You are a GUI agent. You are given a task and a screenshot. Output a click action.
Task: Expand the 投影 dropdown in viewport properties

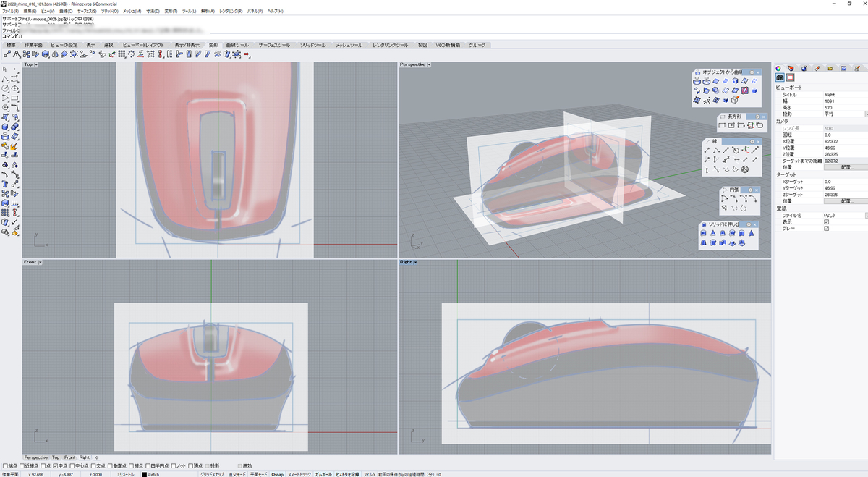pyautogui.click(x=866, y=114)
